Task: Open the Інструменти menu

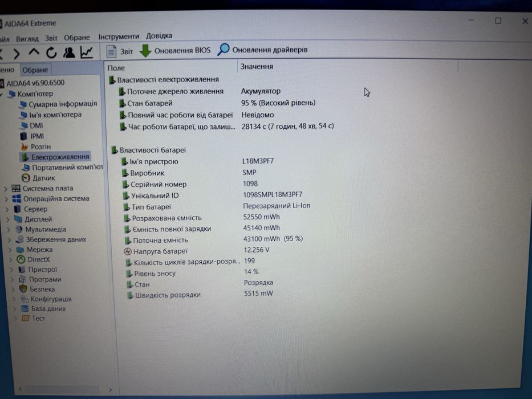Action: 119,36
